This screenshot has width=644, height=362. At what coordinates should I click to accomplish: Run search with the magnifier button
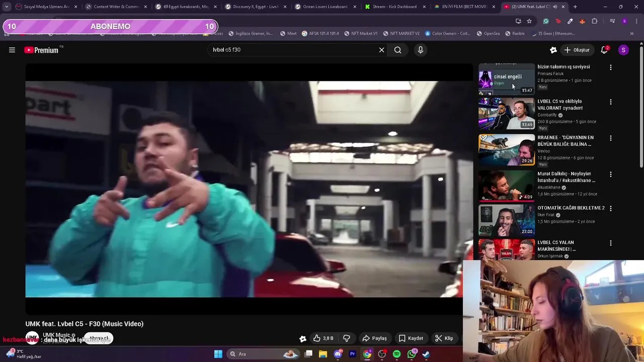(x=398, y=50)
